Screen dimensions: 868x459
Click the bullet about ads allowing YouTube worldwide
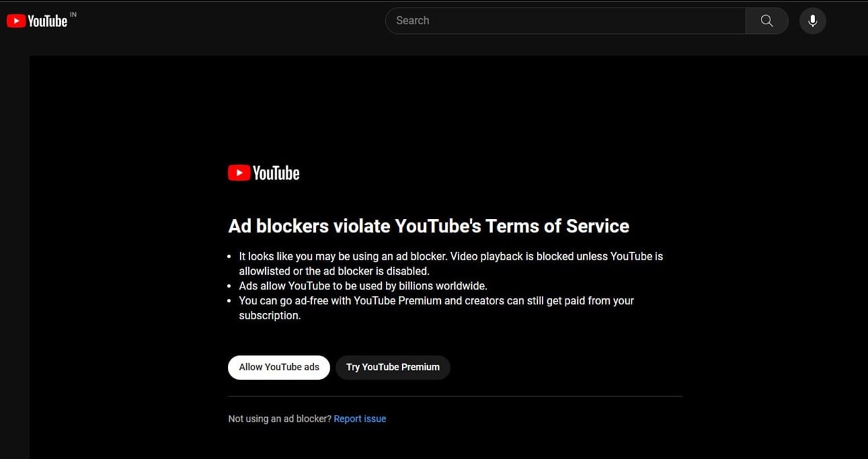[363, 285]
